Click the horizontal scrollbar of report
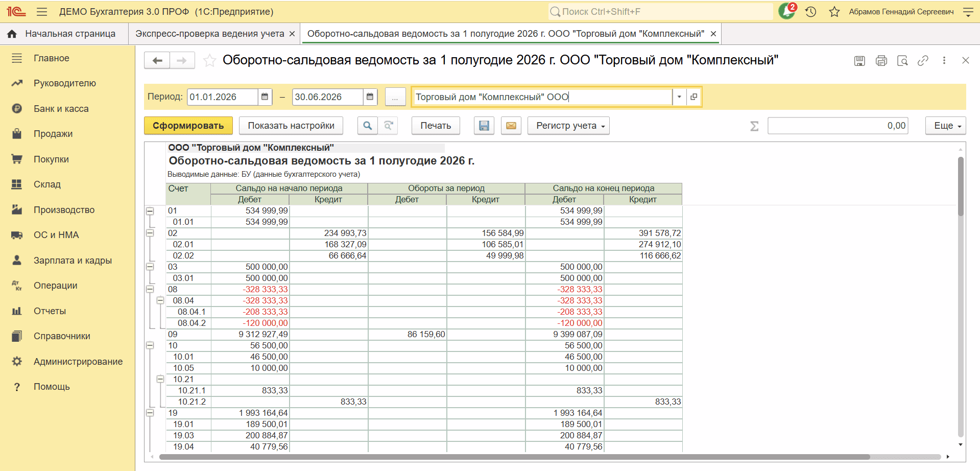Screen dimensions: 980x471 click(x=515, y=457)
